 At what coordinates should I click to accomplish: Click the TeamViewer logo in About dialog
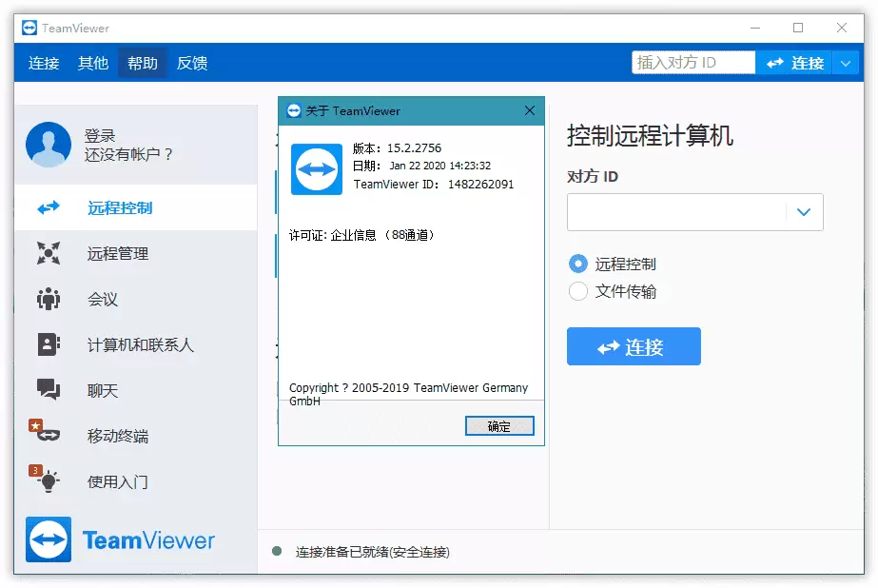coord(317,169)
